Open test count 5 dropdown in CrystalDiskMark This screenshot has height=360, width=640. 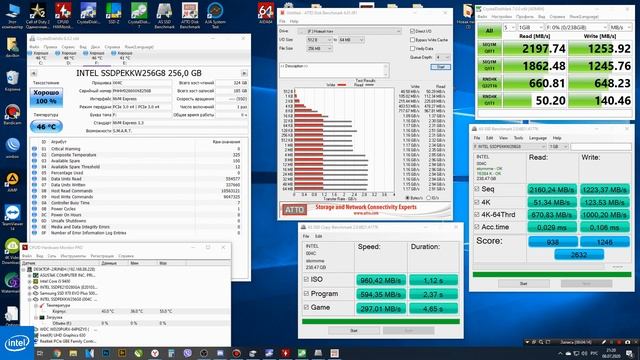pos(509,27)
